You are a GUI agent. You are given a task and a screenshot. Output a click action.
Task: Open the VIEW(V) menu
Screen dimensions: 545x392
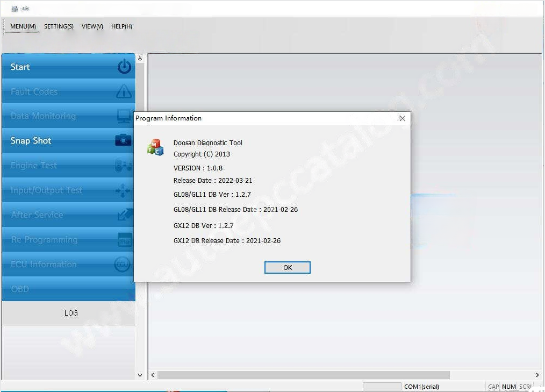[92, 26]
